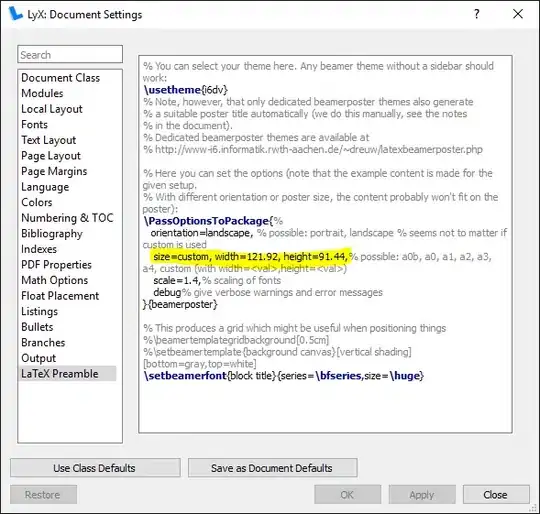Place cursor in the highlighted size=custom preamble line
Screen dimensions: 540x514
tap(250, 256)
